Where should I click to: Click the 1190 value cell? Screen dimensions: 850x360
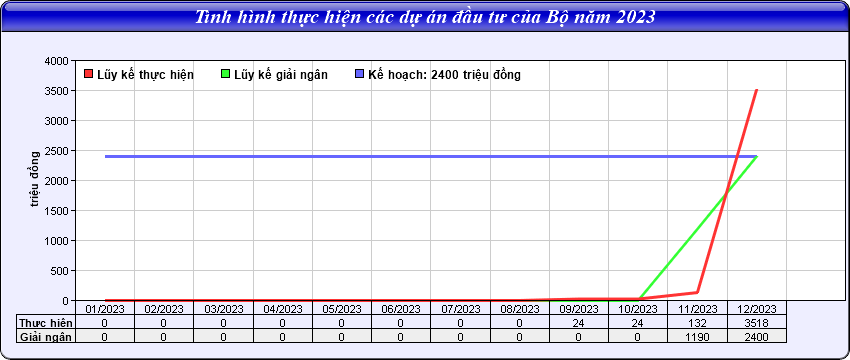tap(698, 337)
